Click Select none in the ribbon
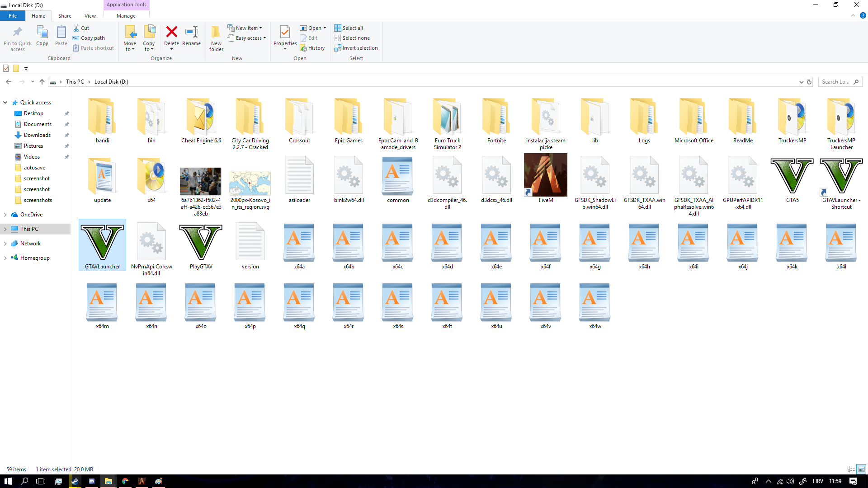Image resolution: width=868 pixels, height=488 pixels. pos(352,38)
